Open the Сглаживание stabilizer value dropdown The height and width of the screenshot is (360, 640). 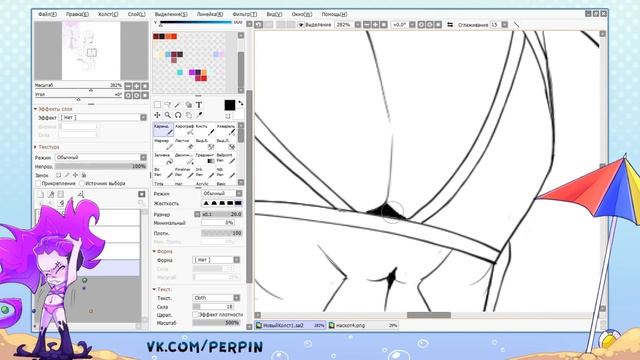coord(504,25)
